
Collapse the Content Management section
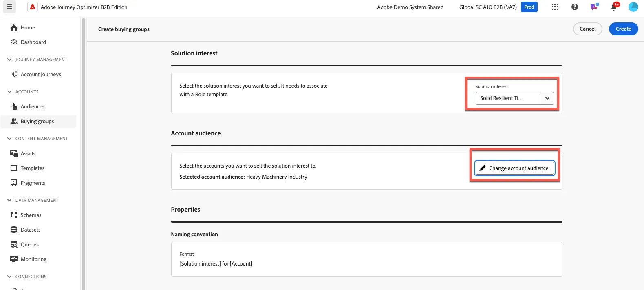tap(9, 139)
